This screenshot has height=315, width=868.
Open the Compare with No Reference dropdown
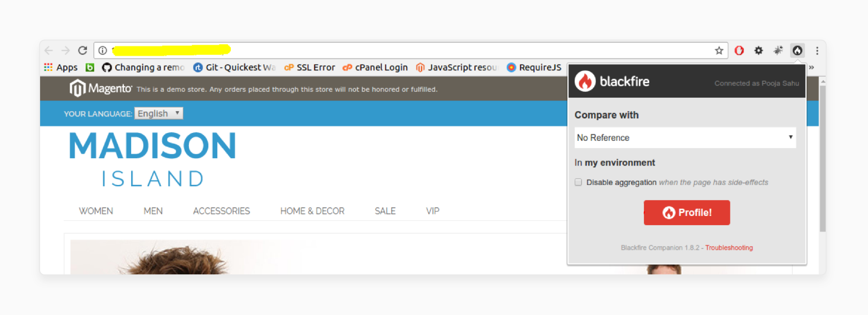coord(685,138)
